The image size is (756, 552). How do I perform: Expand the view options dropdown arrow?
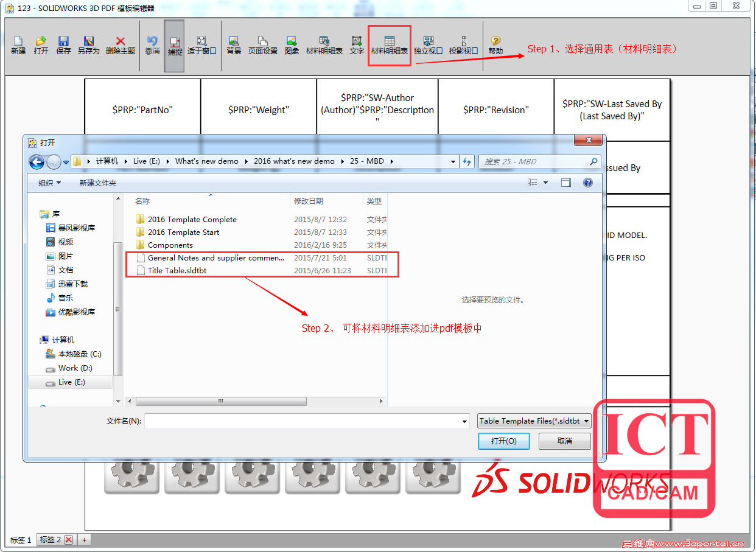pos(545,183)
